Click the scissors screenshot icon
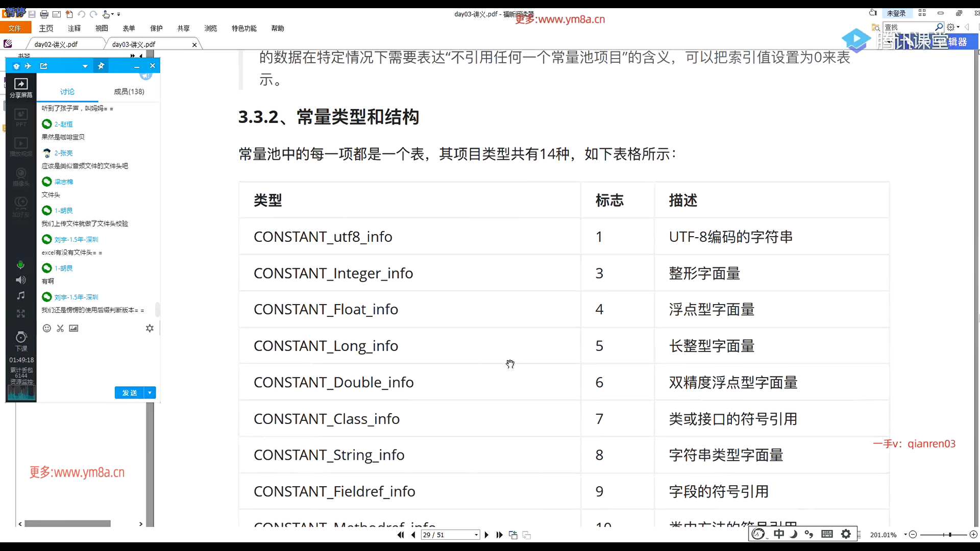 point(60,328)
